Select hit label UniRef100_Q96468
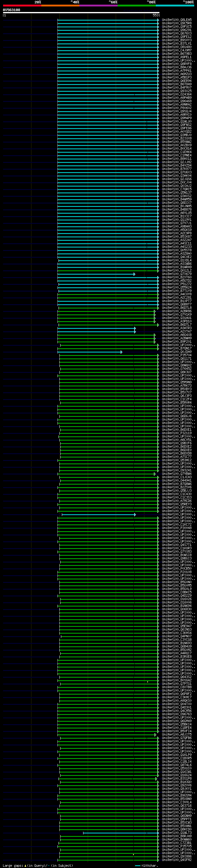 click(176, 101)
